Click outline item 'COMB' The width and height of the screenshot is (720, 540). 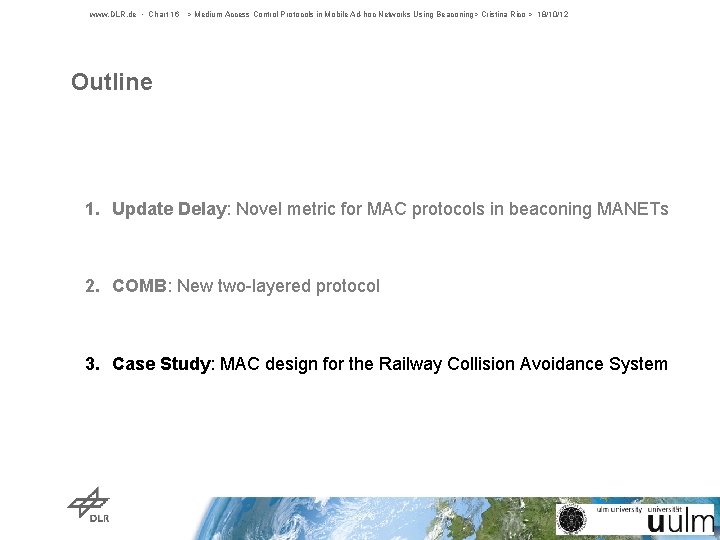click(139, 286)
